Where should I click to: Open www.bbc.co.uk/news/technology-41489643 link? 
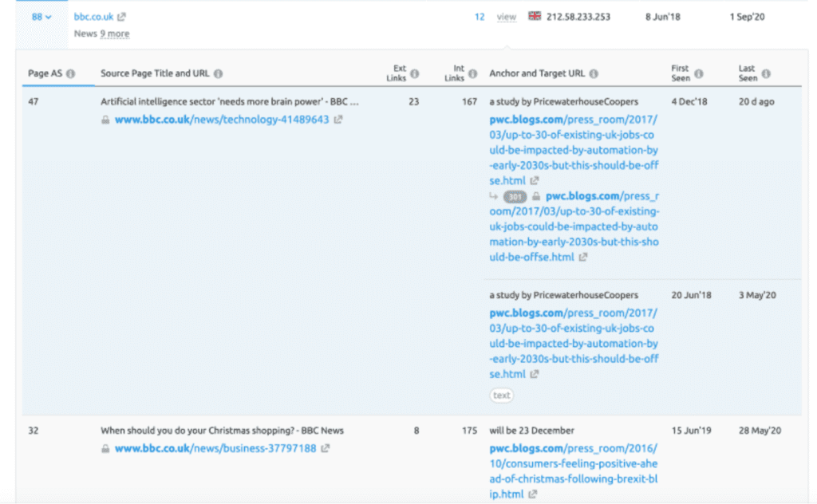pos(222,120)
